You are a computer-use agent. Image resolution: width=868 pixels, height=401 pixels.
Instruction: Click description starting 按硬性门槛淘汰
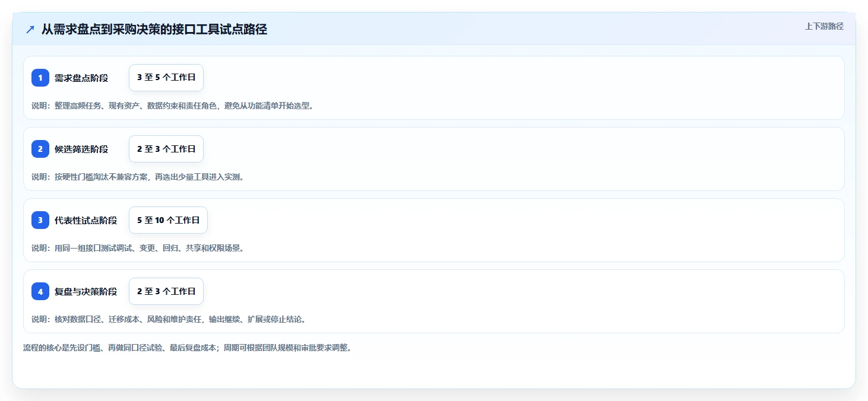click(138, 177)
